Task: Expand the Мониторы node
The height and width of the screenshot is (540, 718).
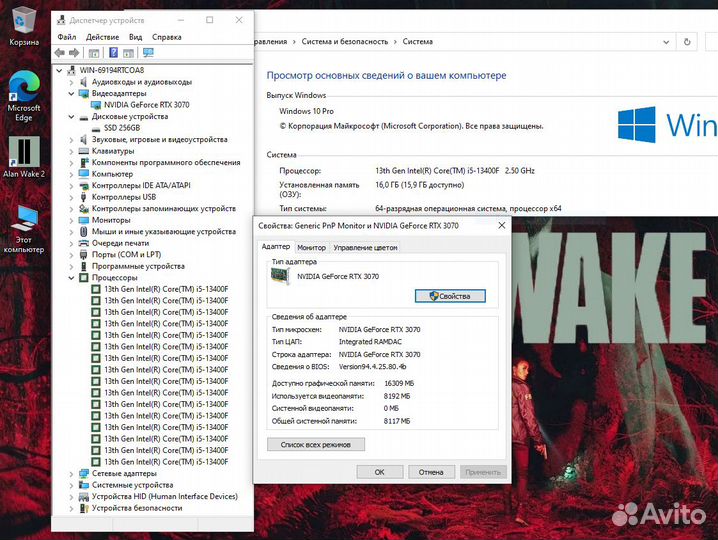Action: pyautogui.click(x=71, y=220)
